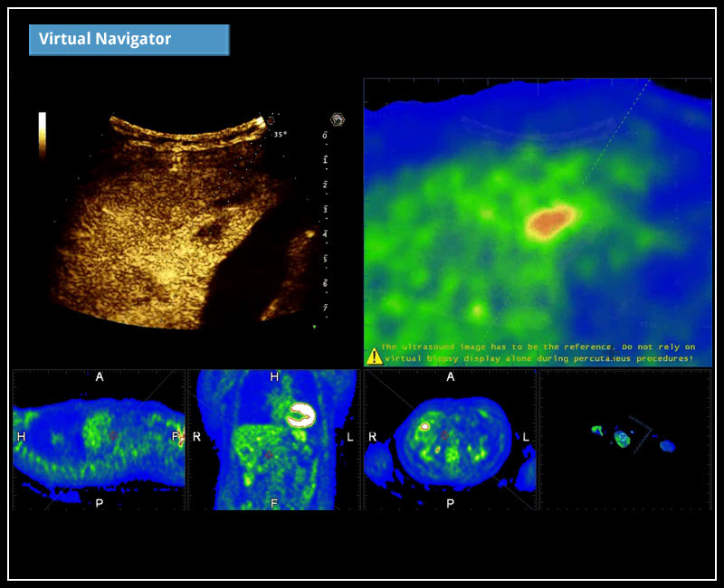
Task: Click the white-outlined lesion in the axial view
Action: coord(424,425)
